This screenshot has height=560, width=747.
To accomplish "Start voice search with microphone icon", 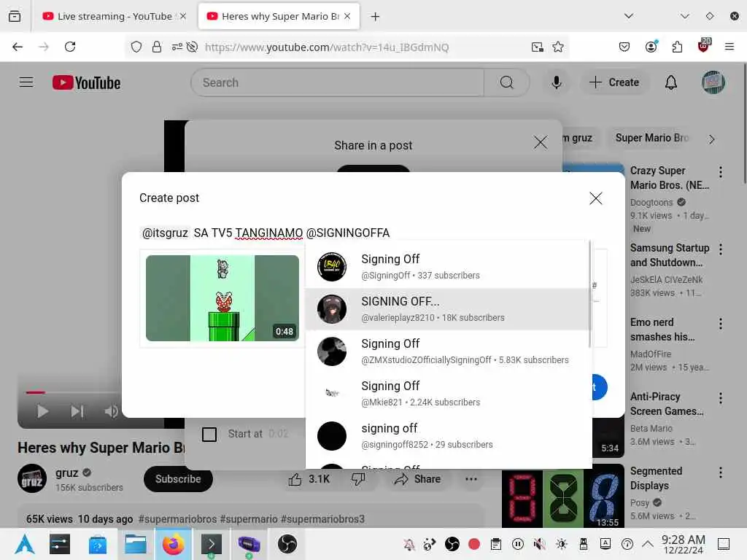I will pos(556,82).
